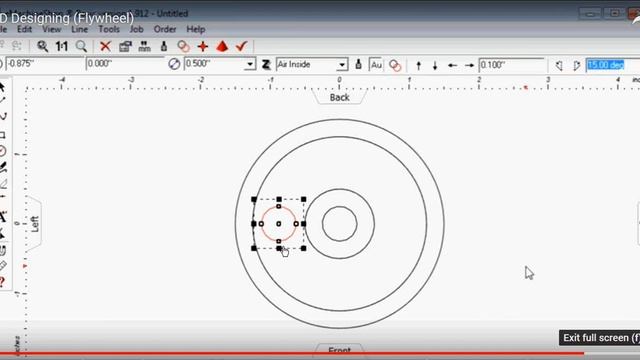Viewport: 640px width, 360px height.
Task: Select the circle tool in left toolbar
Action: click(2, 151)
